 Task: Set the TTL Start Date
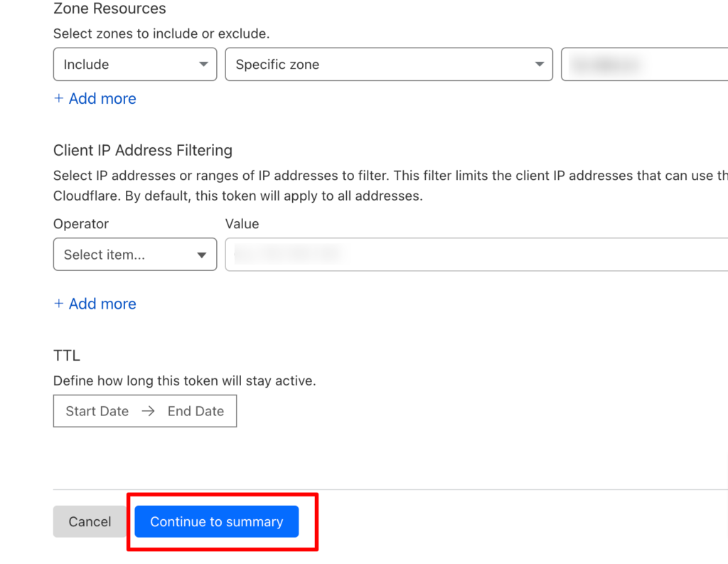(x=97, y=411)
